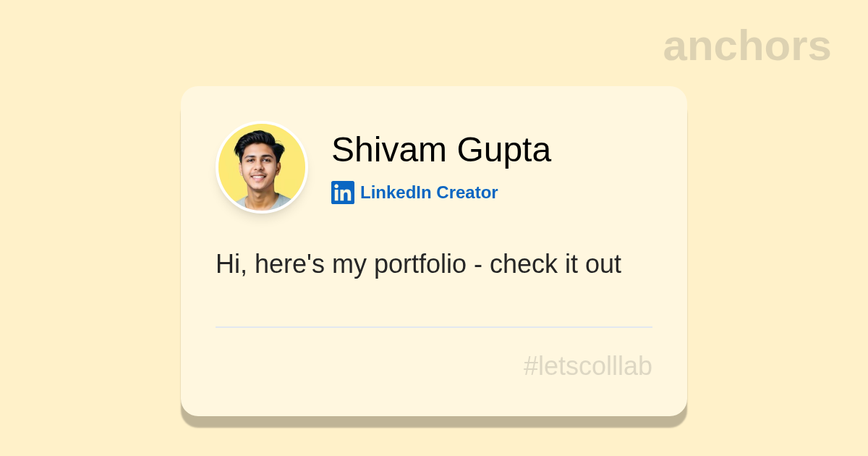
Task: Click "check it out" in the message
Action: coord(555,264)
